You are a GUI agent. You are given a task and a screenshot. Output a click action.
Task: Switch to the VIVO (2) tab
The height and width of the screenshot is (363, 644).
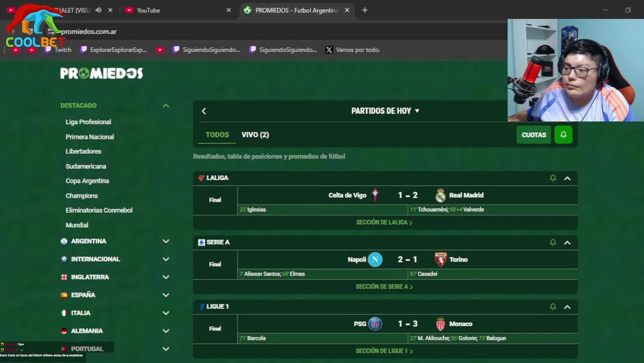[255, 135]
